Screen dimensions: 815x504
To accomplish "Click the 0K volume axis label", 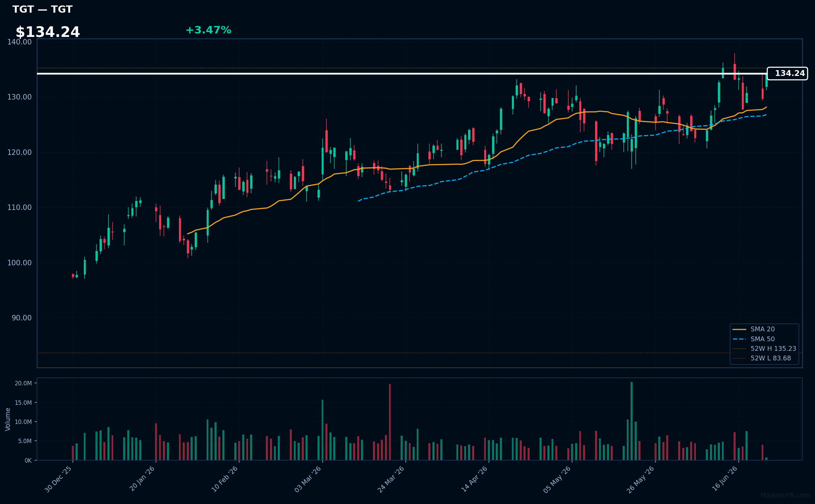I will pyautogui.click(x=28, y=461).
